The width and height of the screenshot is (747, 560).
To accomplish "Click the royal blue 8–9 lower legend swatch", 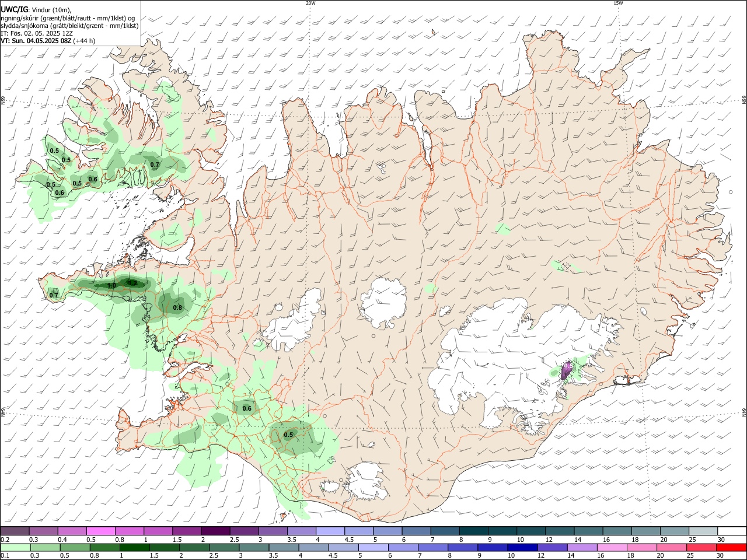I will (463, 547).
